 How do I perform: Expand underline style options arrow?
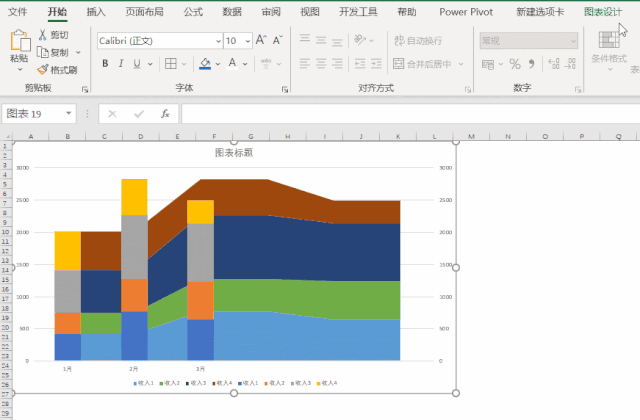(x=150, y=64)
